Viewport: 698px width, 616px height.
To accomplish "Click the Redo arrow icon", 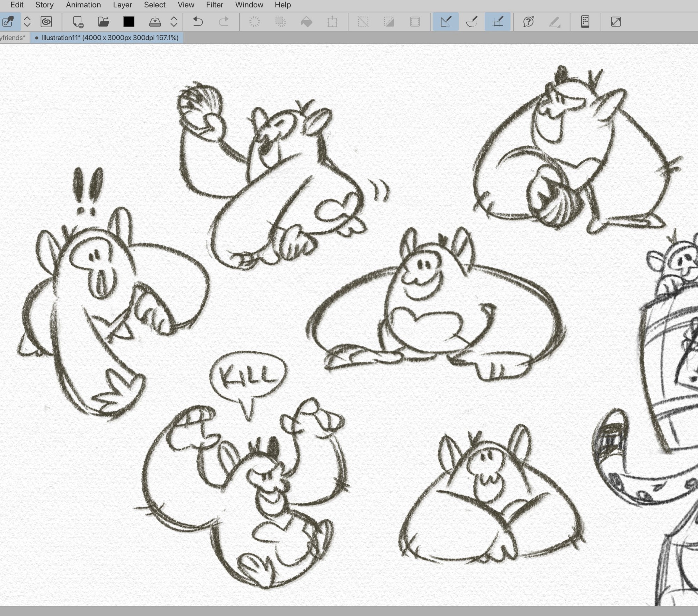I will 223,22.
